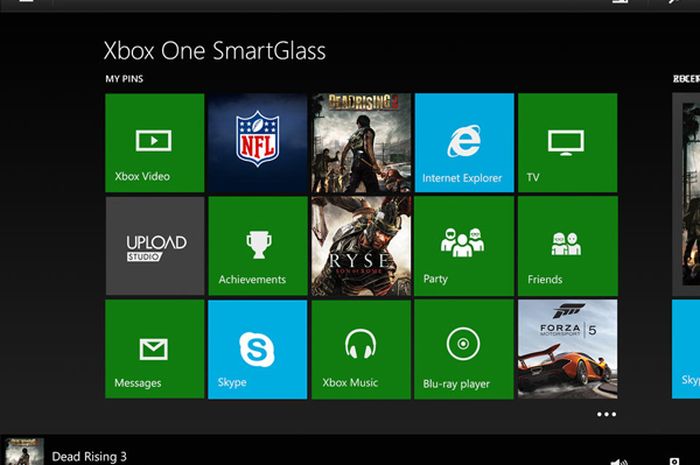The image size is (700, 465).
Task: Open the game cover tile in the Recent section
Action: pyautogui.click(x=686, y=194)
